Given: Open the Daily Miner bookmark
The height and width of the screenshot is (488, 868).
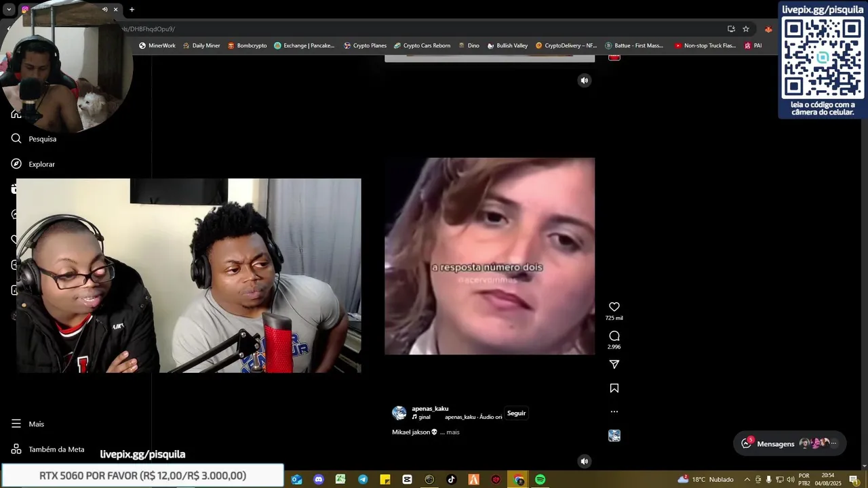Looking at the screenshot, I should pos(201,45).
